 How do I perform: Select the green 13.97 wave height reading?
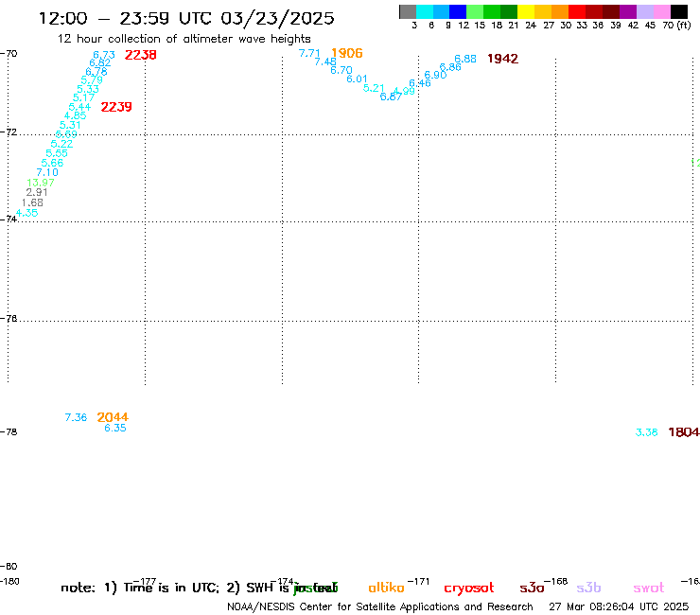point(41,183)
